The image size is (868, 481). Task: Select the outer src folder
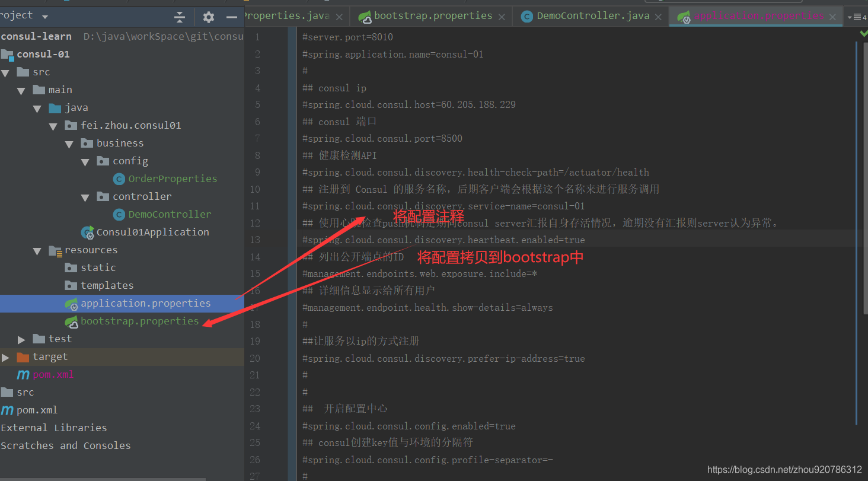tap(25, 392)
